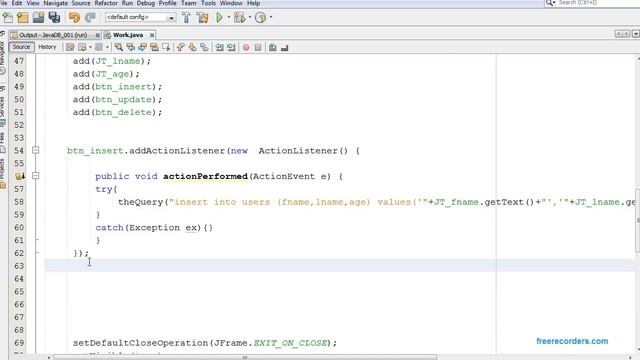Click the Profile Project clock icon
Screen dimensions: 640x360
coord(260,18)
